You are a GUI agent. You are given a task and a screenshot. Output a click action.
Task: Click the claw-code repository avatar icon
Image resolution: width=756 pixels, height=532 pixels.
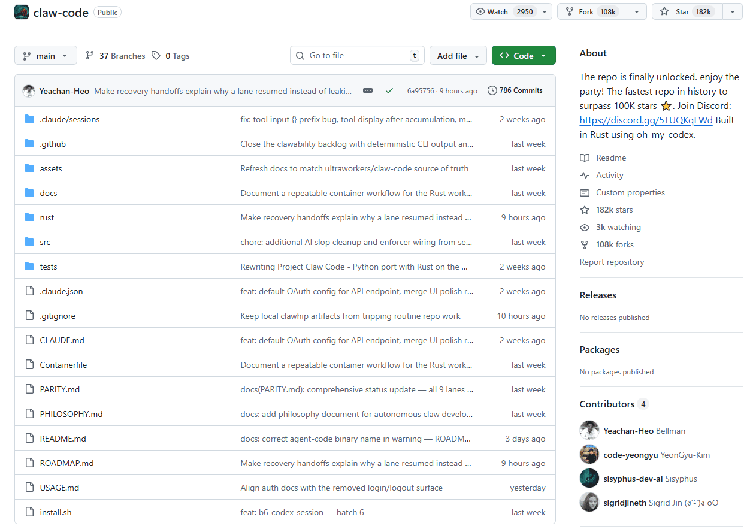tap(22, 12)
